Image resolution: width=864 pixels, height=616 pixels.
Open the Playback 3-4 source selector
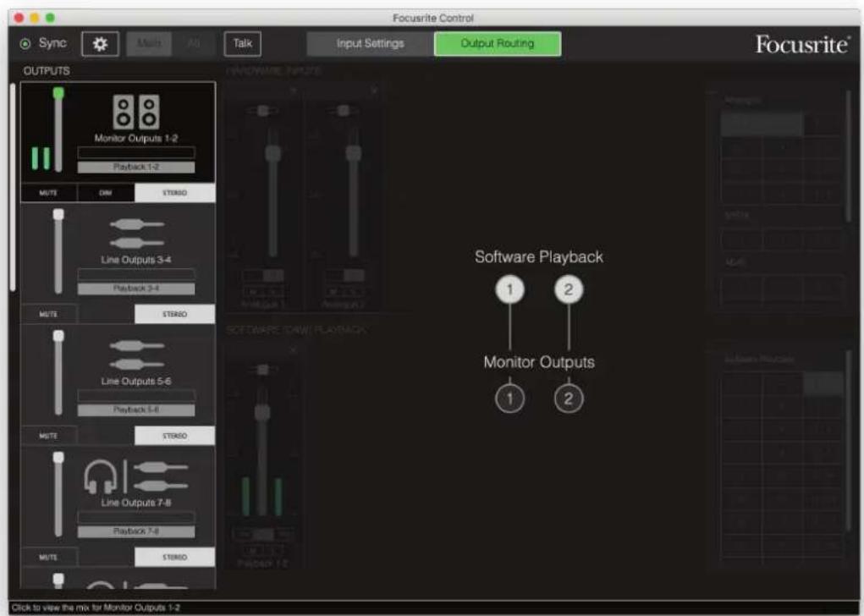(136, 289)
